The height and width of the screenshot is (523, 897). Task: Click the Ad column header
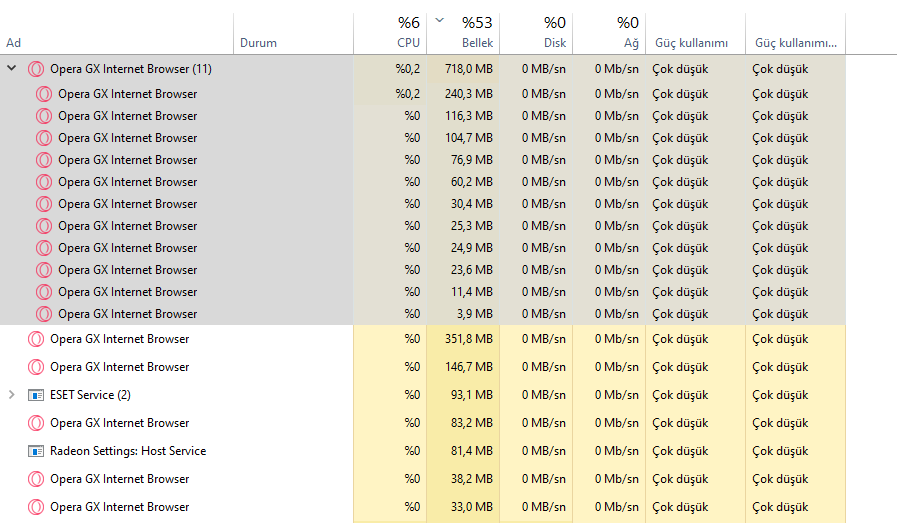(14, 43)
